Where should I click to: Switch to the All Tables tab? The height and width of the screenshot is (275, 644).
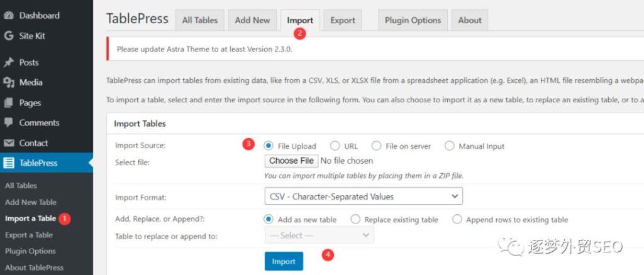click(199, 20)
